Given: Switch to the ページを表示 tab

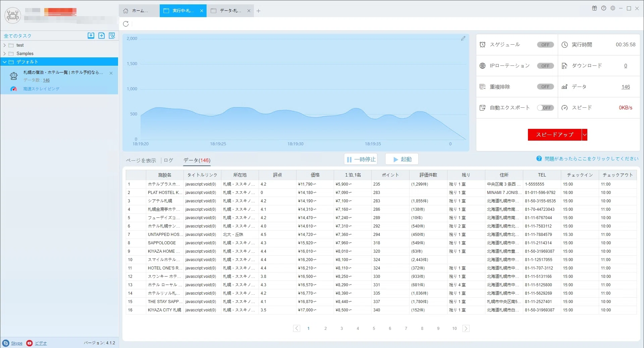Looking at the screenshot, I should click(141, 160).
